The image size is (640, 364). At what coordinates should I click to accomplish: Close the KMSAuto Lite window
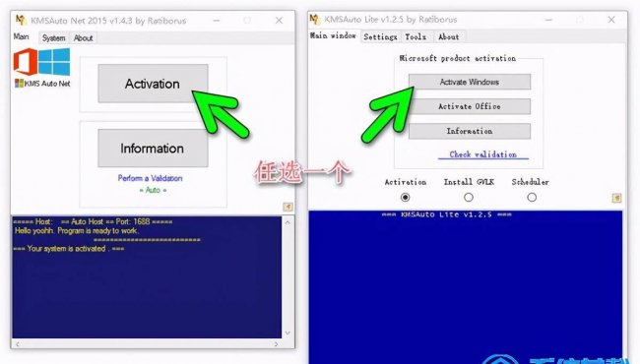click(611, 20)
